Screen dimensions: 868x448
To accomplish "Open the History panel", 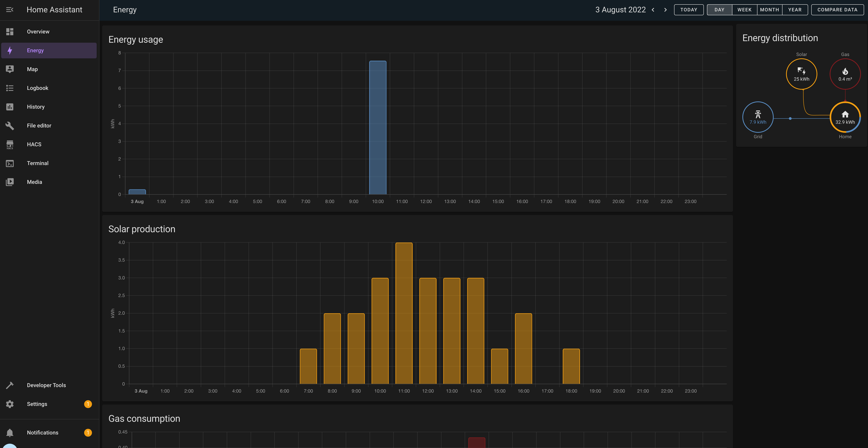I will 35,107.
